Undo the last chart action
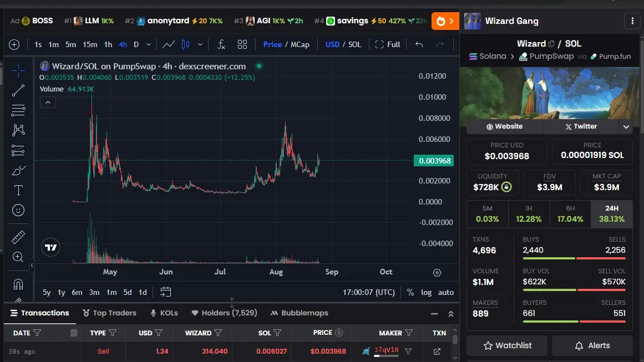This screenshot has width=644, height=362. 419,44
